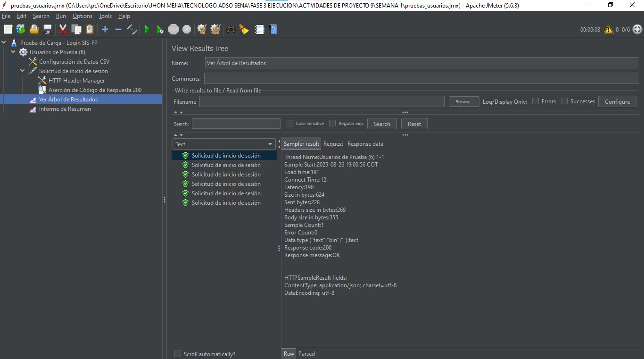
Task: Switch to the Parsed view tab
Action: coord(306,354)
